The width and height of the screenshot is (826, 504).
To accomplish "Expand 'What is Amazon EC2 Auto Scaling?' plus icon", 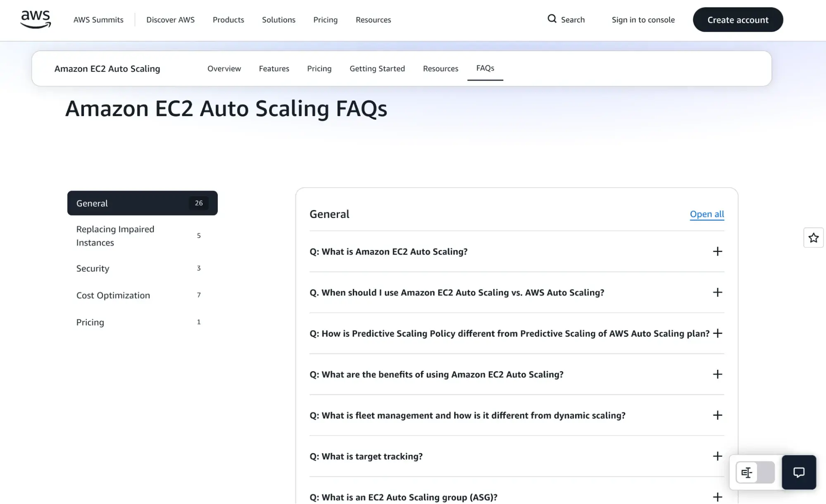I will [717, 252].
